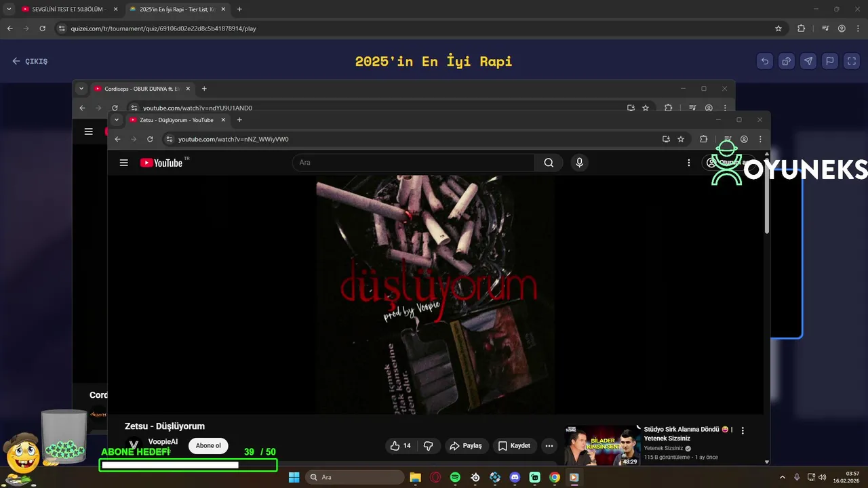Go back in the Zetsu YouTube window
868x488 pixels.
tap(117, 139)
